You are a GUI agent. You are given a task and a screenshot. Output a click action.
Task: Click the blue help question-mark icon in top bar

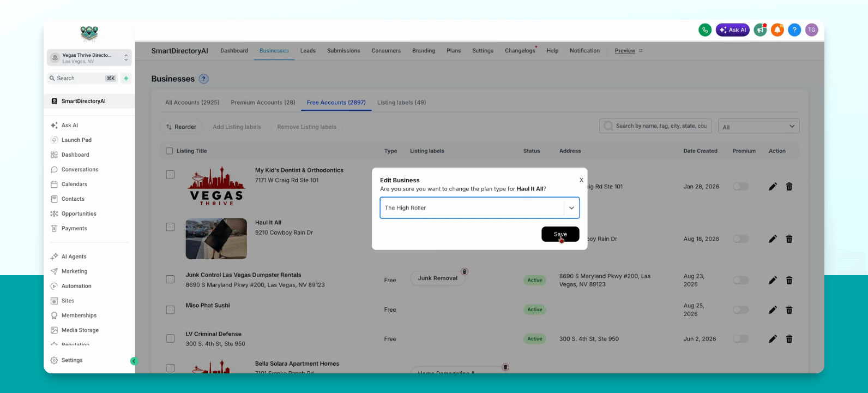(x=794, y=30)
